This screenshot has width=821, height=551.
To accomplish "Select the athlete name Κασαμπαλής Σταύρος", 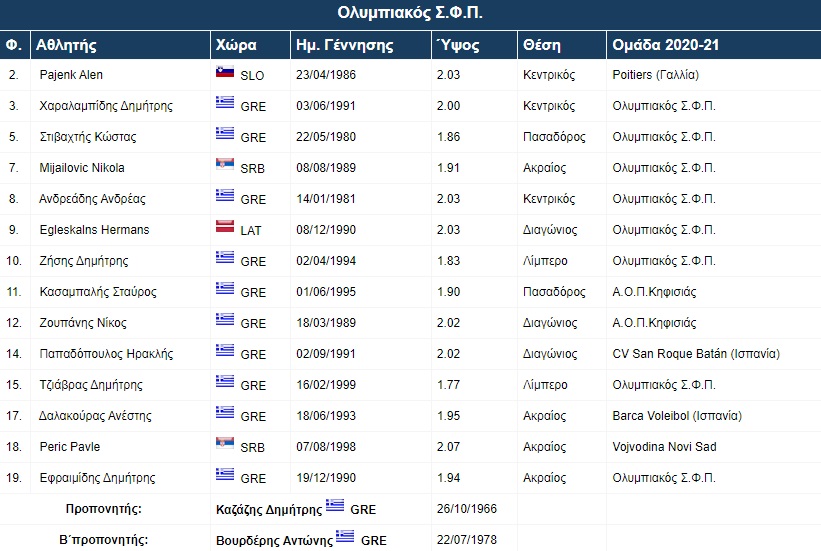I will tap(98, 291).
